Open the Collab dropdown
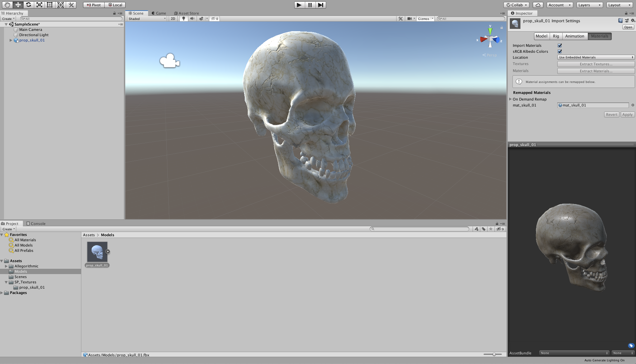The width and height of the screenshot is (636, 364). (x=516, y=5)
